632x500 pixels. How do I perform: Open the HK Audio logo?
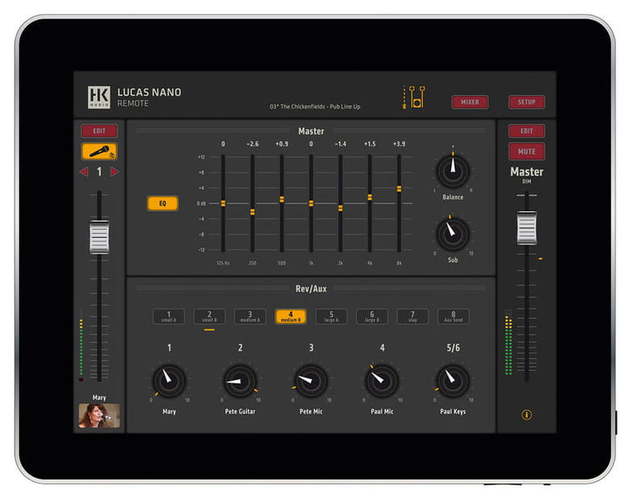click(99, 97)
